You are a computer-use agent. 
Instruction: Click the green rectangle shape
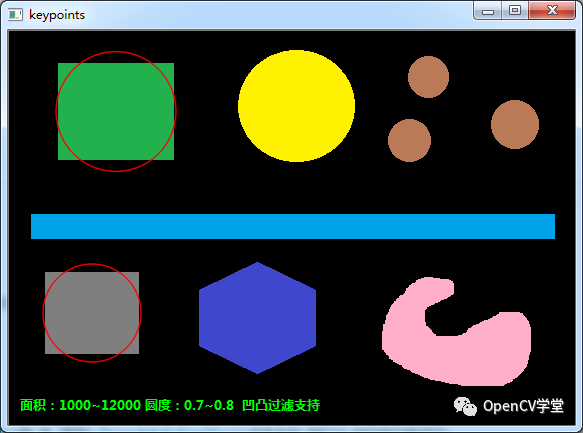(116, 112)
